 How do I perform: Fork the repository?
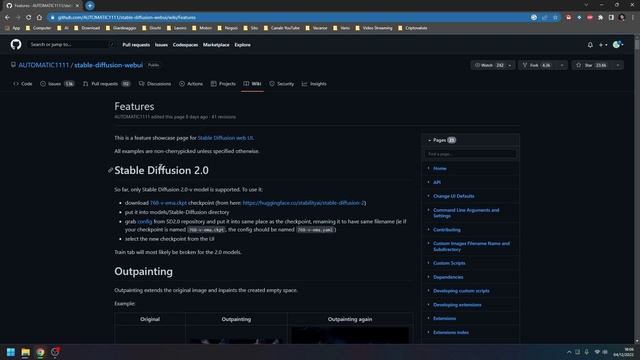538,65
